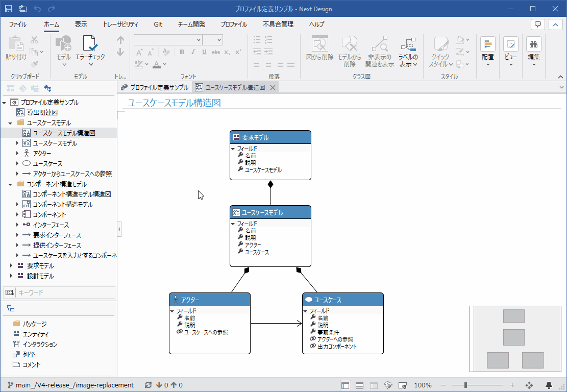Select パッケージ in toolbox

(31, 324)
